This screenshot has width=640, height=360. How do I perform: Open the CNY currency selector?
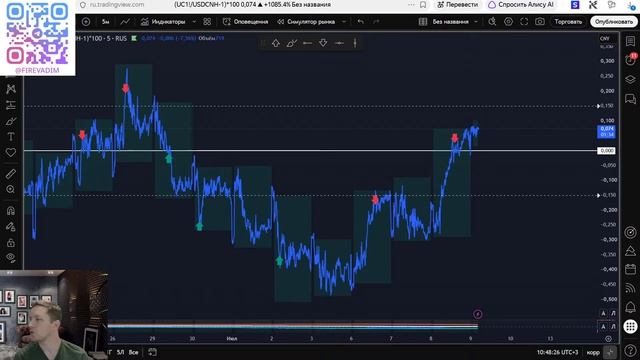(605, 38)
